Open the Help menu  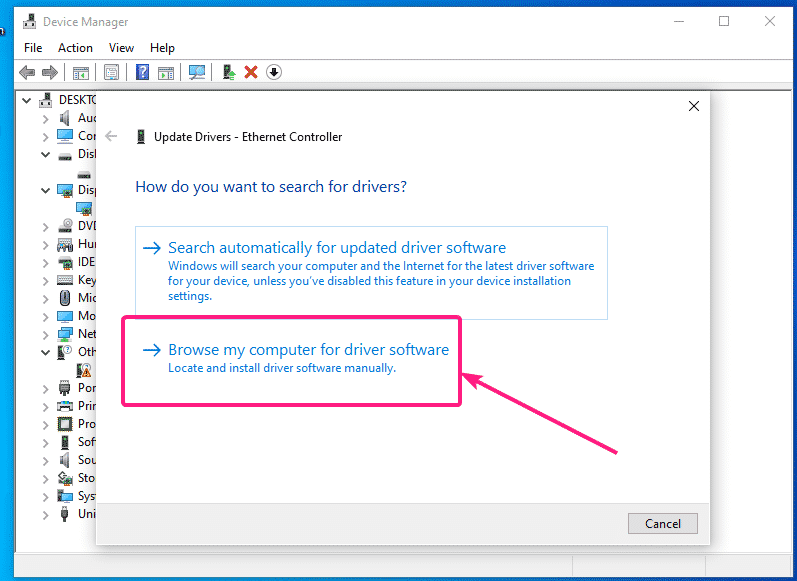(162, 48)
